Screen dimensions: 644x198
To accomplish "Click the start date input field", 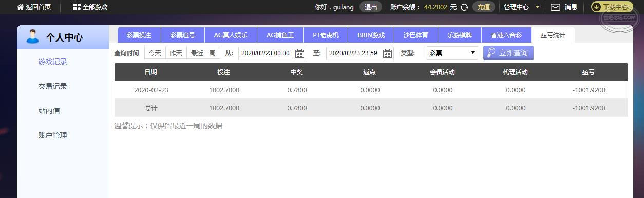I will tap(266, 53).
